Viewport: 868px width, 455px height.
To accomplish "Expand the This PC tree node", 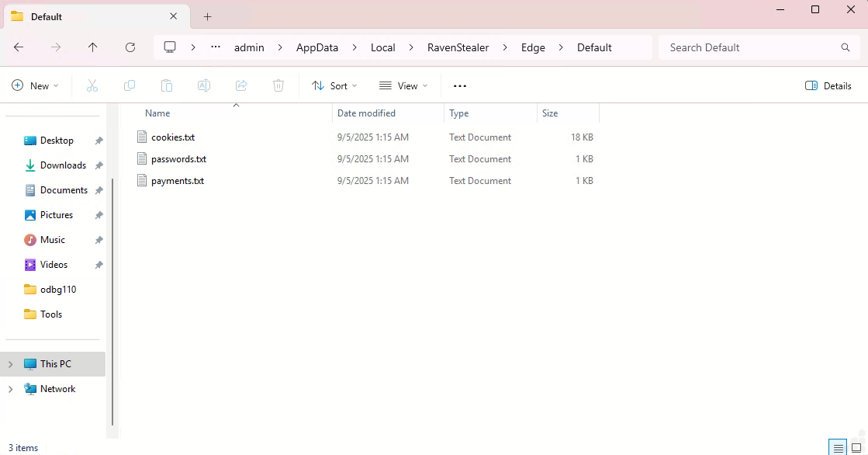I will [11, 364].
